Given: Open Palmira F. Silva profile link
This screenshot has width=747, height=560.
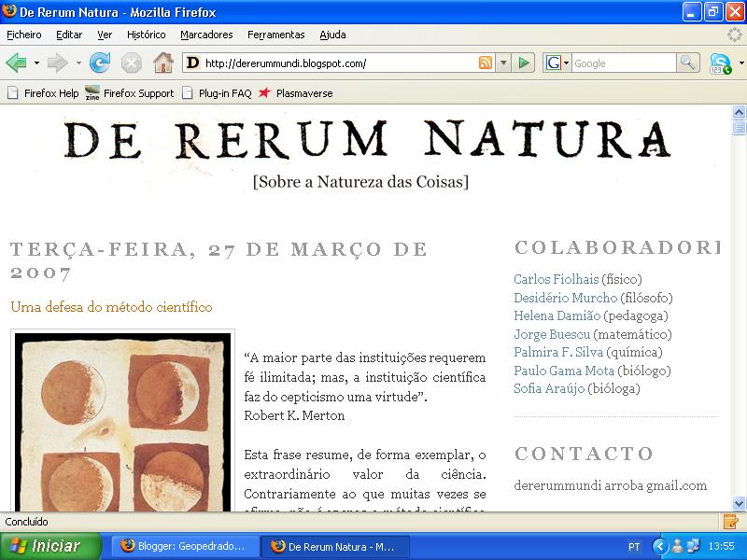Looking at the screenshot, I should click(x=558, y=352).
